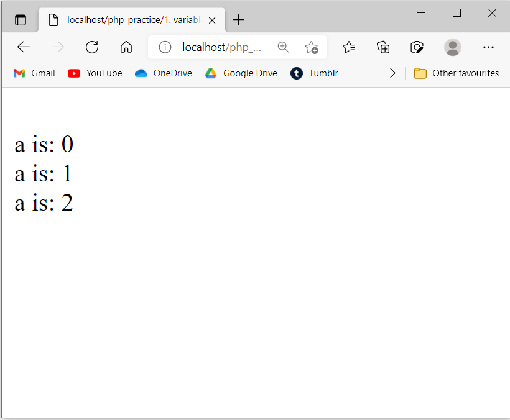Open a new tab with plus button
This screenshot has height=420, width=510.
tap(239, 20)
